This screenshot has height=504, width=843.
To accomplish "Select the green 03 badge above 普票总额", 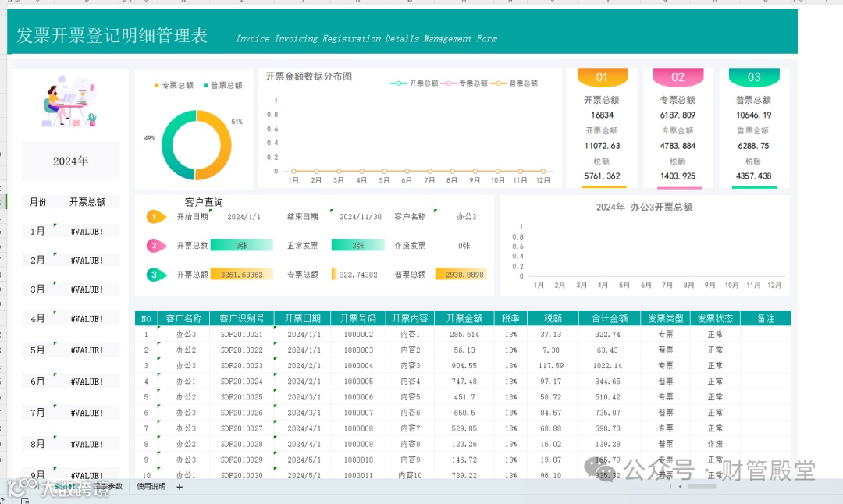I will [x=754, y=76].
